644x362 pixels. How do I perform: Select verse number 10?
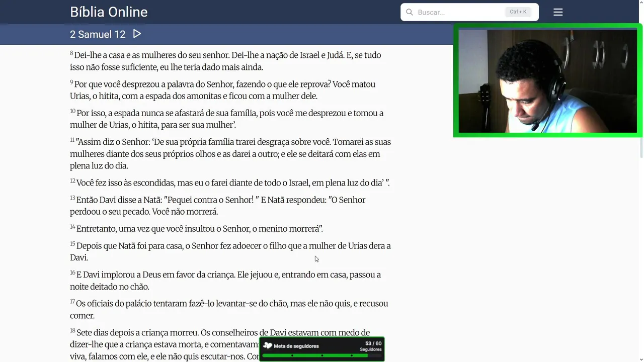pyautogui.click(x=72, y=111)
